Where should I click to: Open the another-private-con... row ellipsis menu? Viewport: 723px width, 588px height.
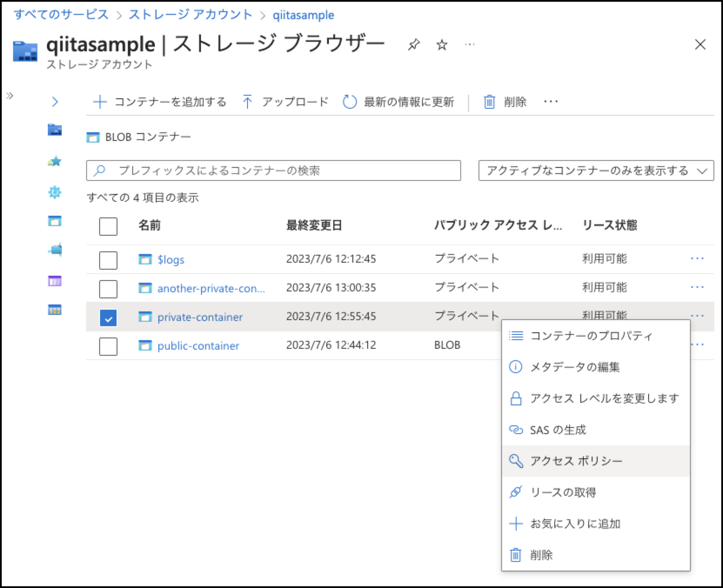[x=697, y=287]
